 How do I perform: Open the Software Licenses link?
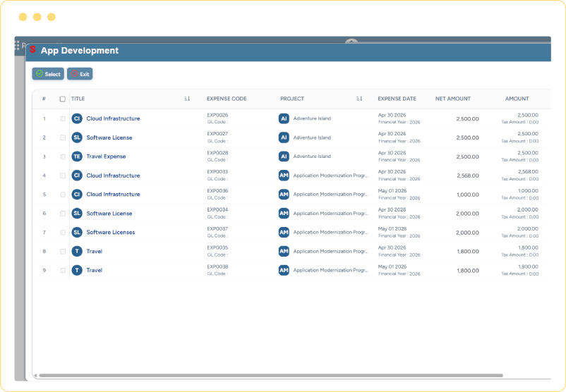point(111,232)
